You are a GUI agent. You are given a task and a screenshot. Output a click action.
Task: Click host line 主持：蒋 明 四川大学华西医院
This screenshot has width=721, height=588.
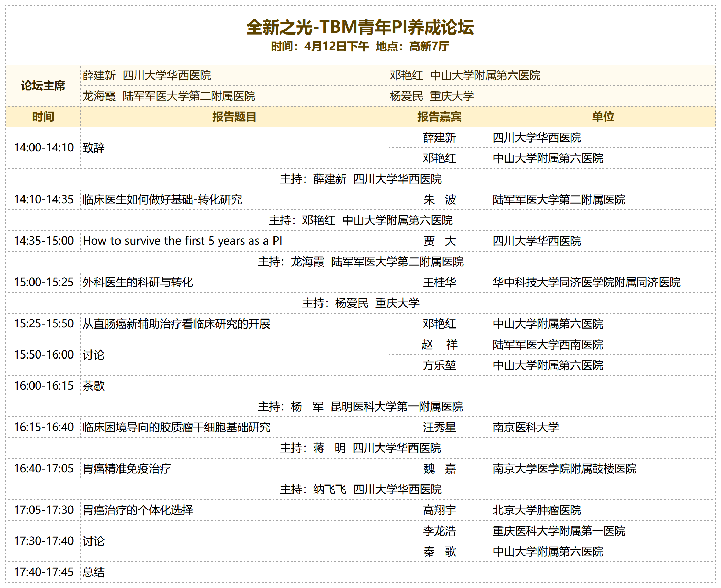tap(360, 448)
